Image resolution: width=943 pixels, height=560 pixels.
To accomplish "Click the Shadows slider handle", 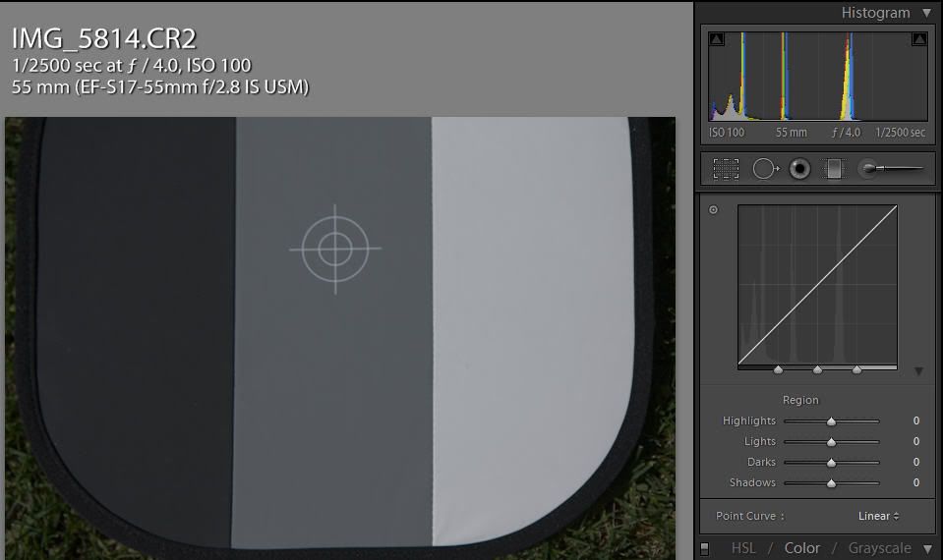I will pos(831,482).
